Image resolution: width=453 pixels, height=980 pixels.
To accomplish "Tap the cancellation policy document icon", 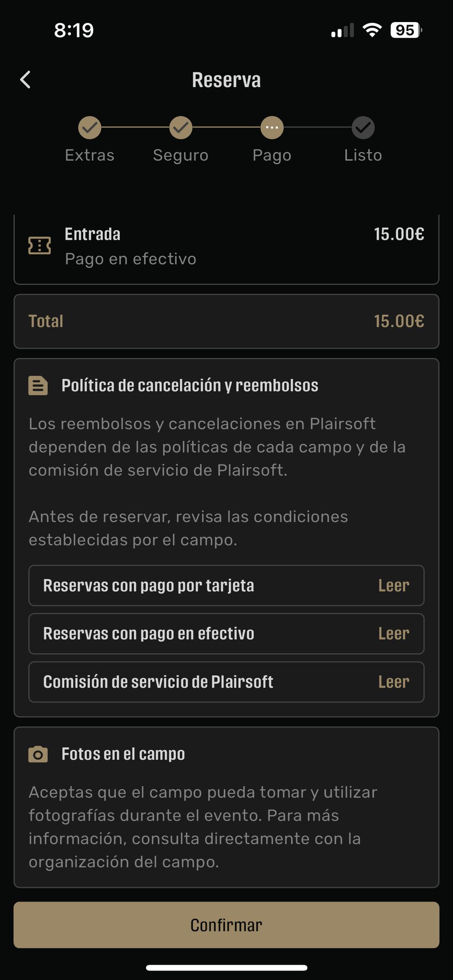I will (38, 386).
